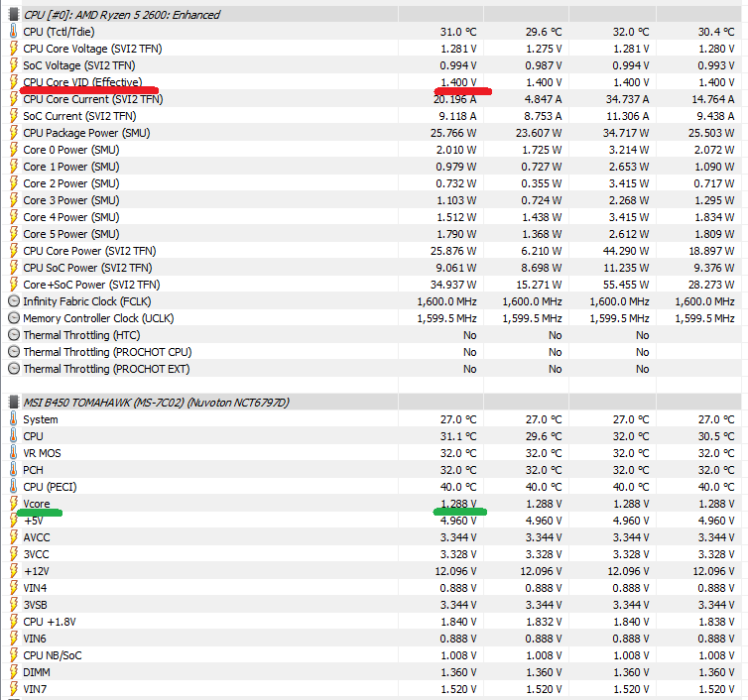
Task: Click the 30.5 °C average motherboard CPU temperature
Action: pyautogui.click(x=716, y=436)
